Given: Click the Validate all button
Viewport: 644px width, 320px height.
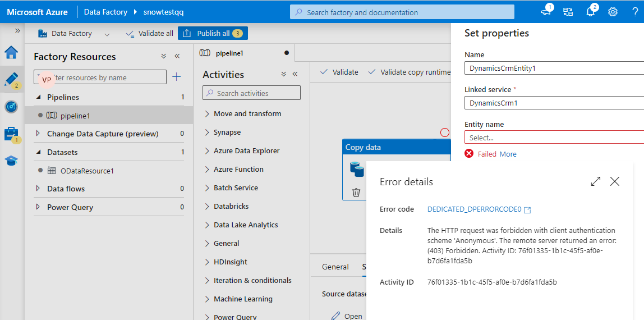Looking at the screenshot, I should pos(150,33).
